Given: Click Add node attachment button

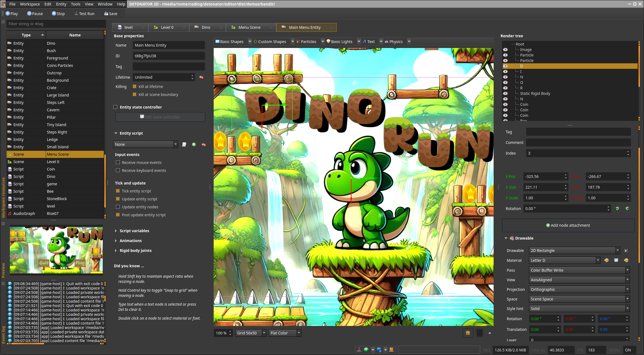Looking at the screenshot, I should pos(568,225).
